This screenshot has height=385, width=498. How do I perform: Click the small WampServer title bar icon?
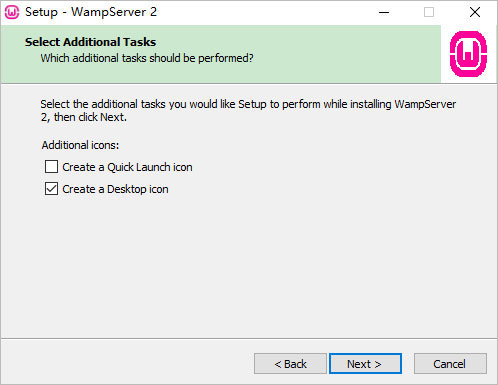coord(12,12)
